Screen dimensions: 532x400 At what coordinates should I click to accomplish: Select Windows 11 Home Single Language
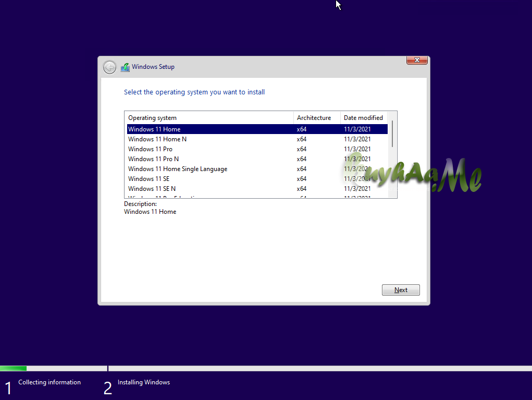coord(257,169)
